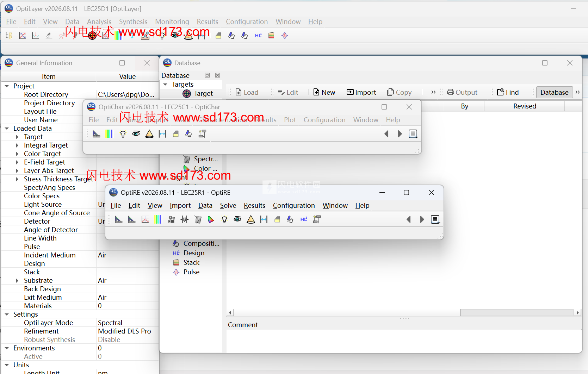Expand the Color Target row
Screen dimensions: 588x374
pyautogui.click(x=17, y=154)
